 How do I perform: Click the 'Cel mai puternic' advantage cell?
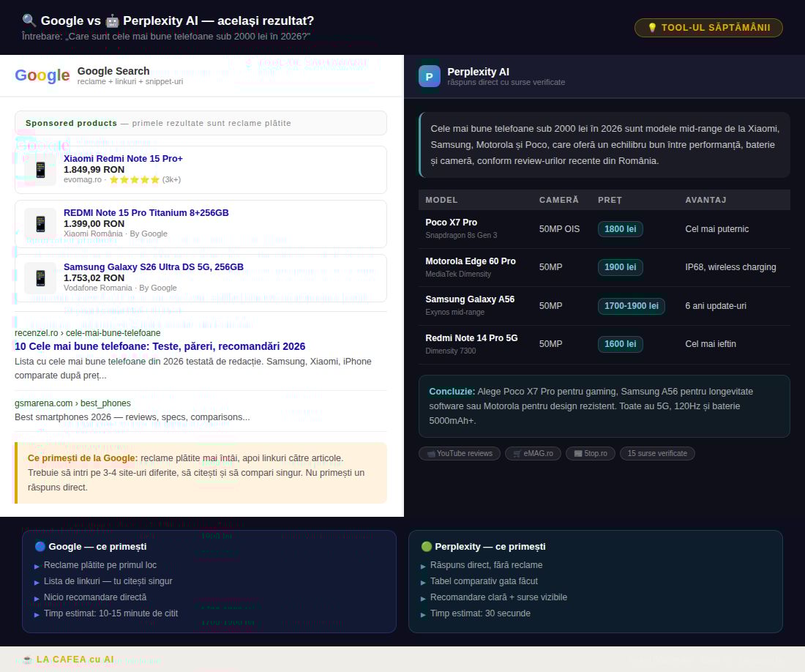click(x=716, y=229)
